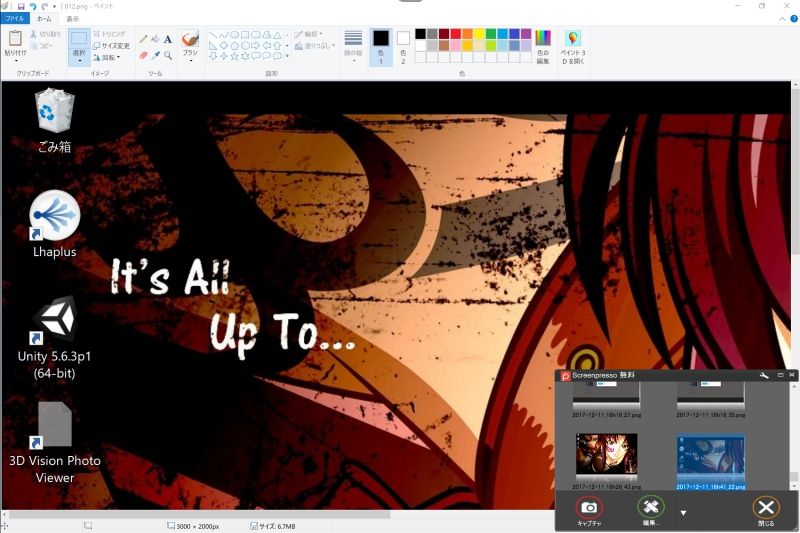
Task: Click the Save icon in quick access toolbar
Action: point(21,6)
